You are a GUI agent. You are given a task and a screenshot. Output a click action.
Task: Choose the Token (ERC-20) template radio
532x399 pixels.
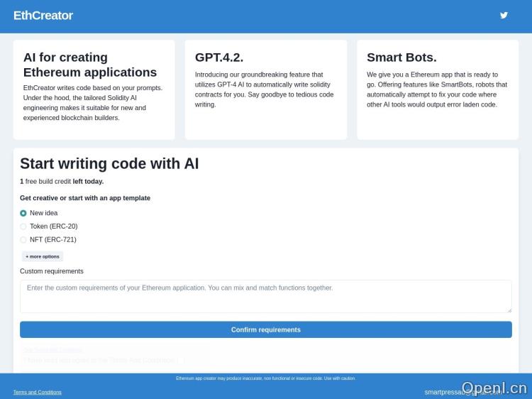[23, 226]
